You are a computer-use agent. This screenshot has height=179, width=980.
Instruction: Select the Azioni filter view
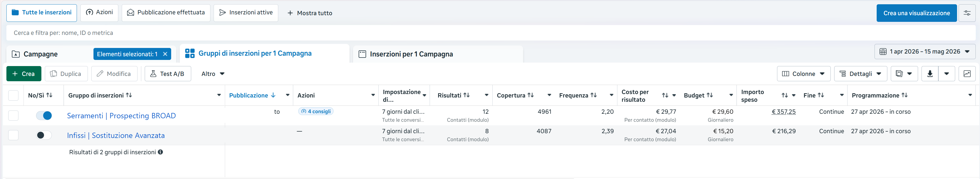[99, 13]
